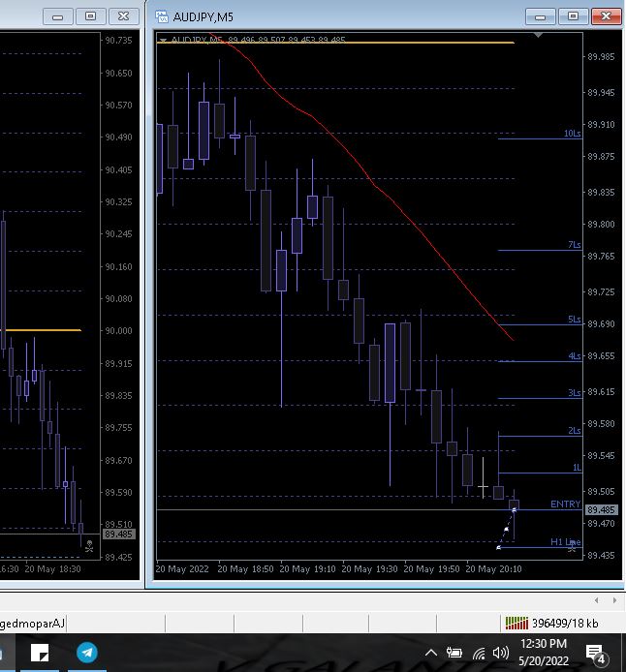The width and height of the screenshot is (626, 672).
Task: Close the left chart window
Action: tap(123, 16)
